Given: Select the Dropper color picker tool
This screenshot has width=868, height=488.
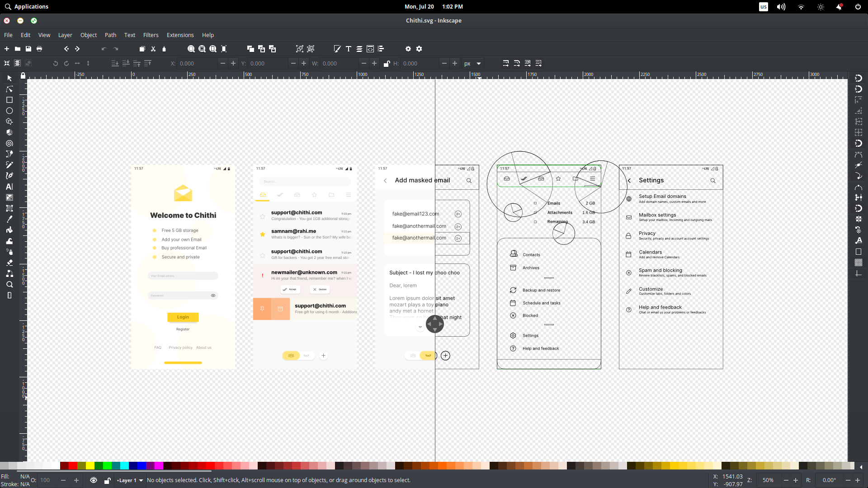Looking at the screenshot, I should (9, 219).
